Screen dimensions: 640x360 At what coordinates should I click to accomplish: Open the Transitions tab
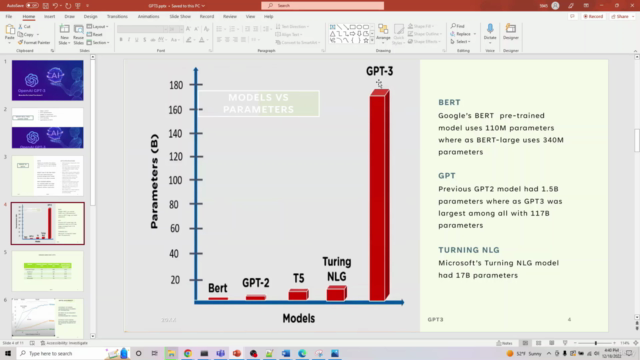click(x=117, y=17)
